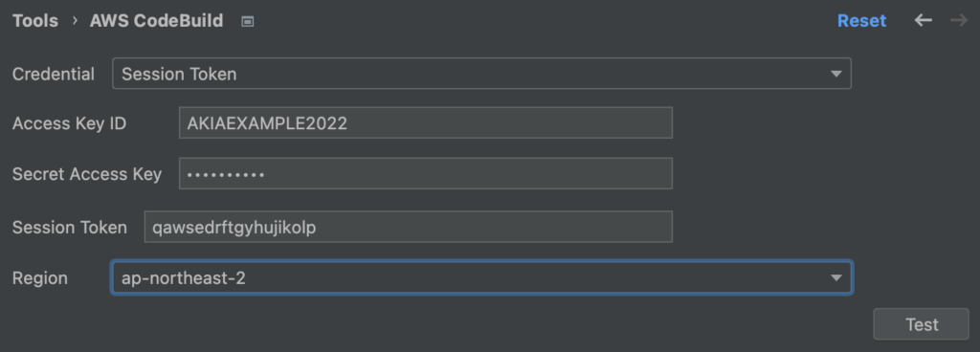Screen dimensions: 980x352
Task: Click the small window icon beside AWS CodeBuild
Action: click(248, 22)
